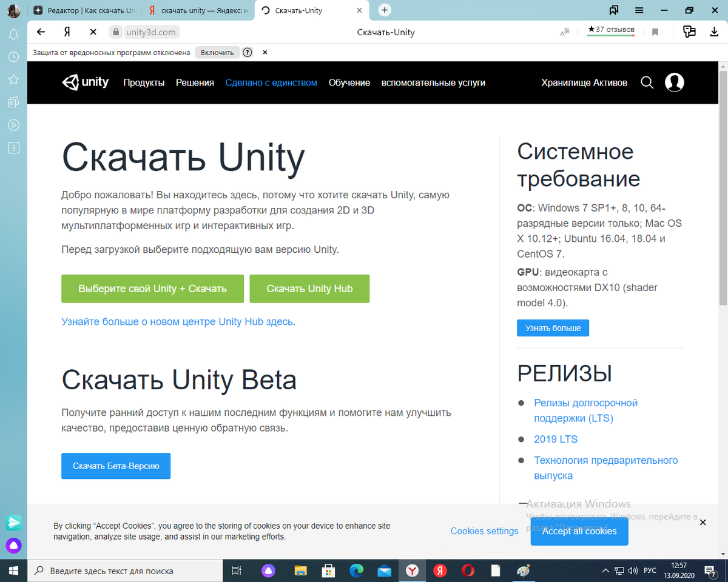Open the collections icon in sidebar

coord(13,102)
